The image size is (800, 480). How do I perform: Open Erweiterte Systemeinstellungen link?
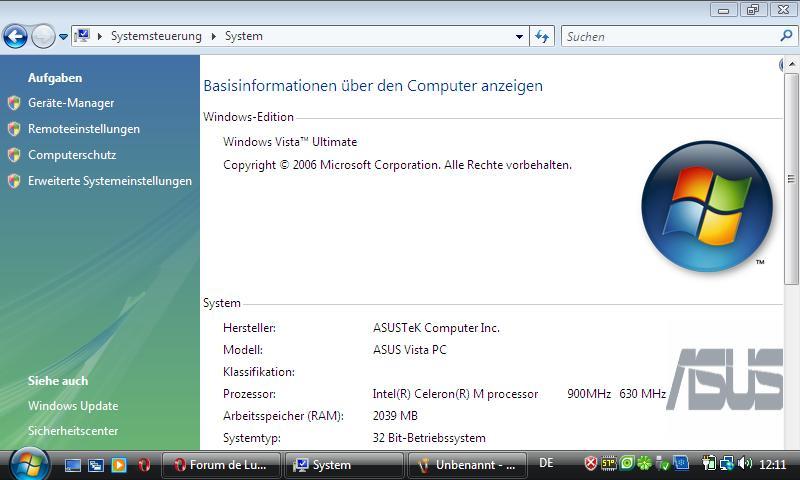coord(110,181)
